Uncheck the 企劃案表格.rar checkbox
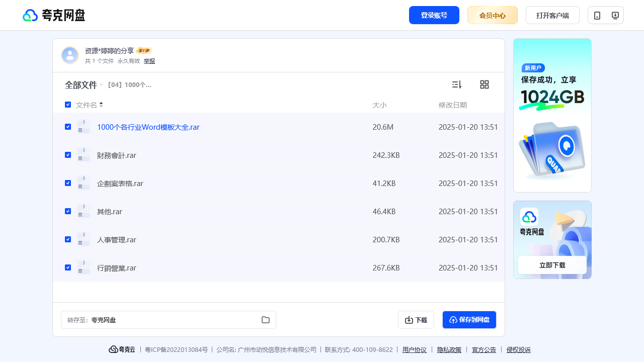This screenshot has height=362, width=644. [x=68, y=183]
